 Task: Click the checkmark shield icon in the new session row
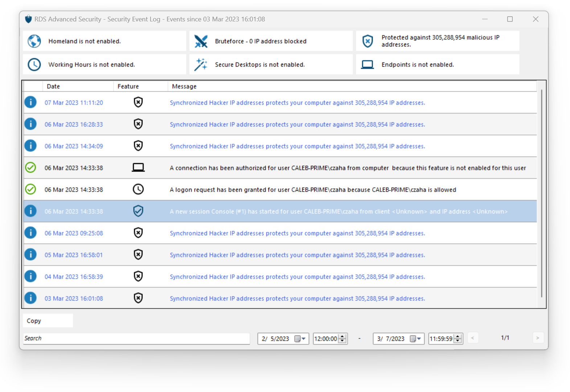[x=138, y=211]
